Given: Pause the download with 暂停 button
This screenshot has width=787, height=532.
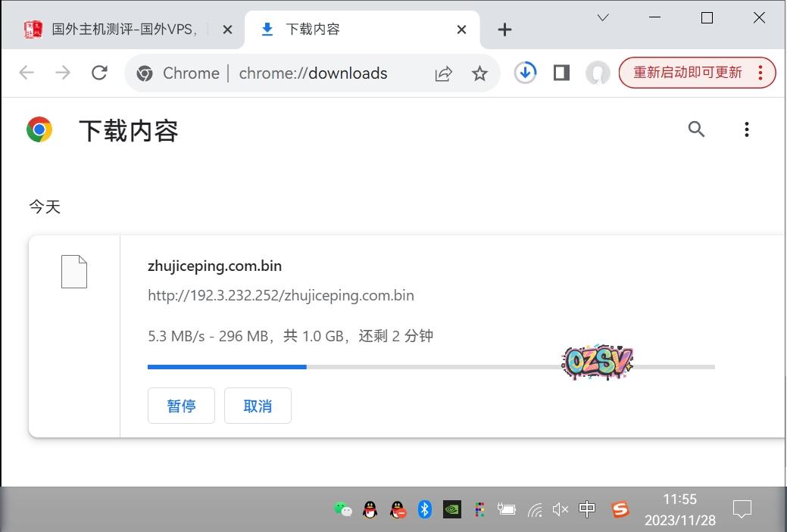Looking at the screenshot, I should pyautogui.click(x=181, y=406).
